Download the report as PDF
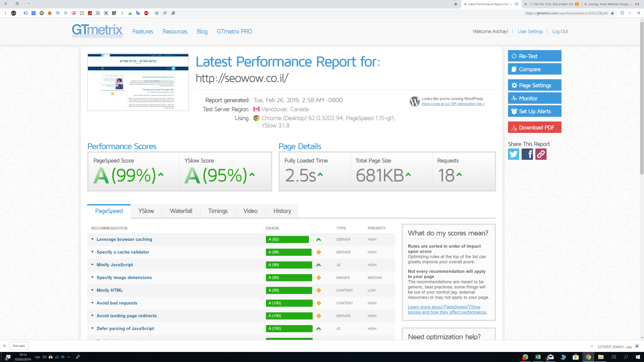644x362 pixels. (x=534, y=127)
